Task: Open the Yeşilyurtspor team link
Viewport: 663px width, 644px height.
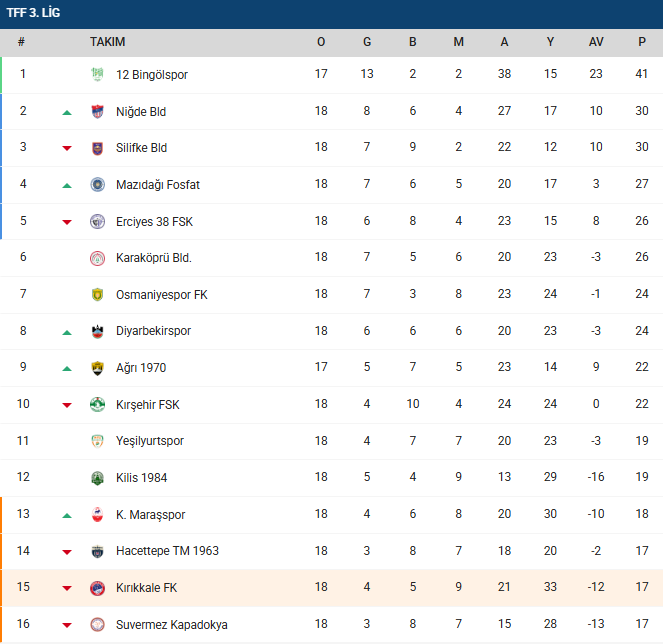Action: [x=150, y=441]
